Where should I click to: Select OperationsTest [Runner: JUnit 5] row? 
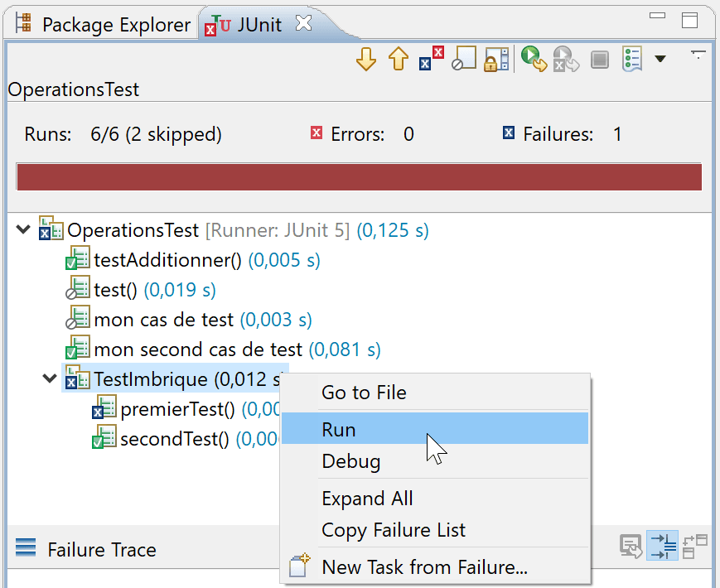(x=234, y=230)
